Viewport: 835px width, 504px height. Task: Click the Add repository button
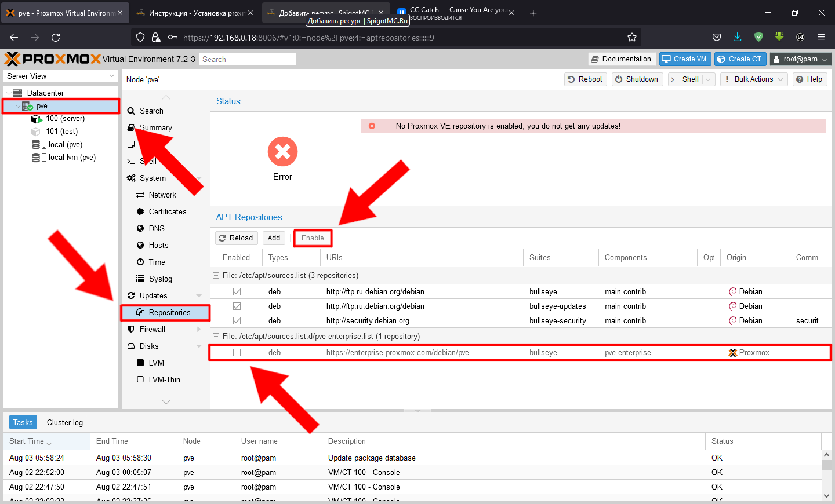coord(274,238)
